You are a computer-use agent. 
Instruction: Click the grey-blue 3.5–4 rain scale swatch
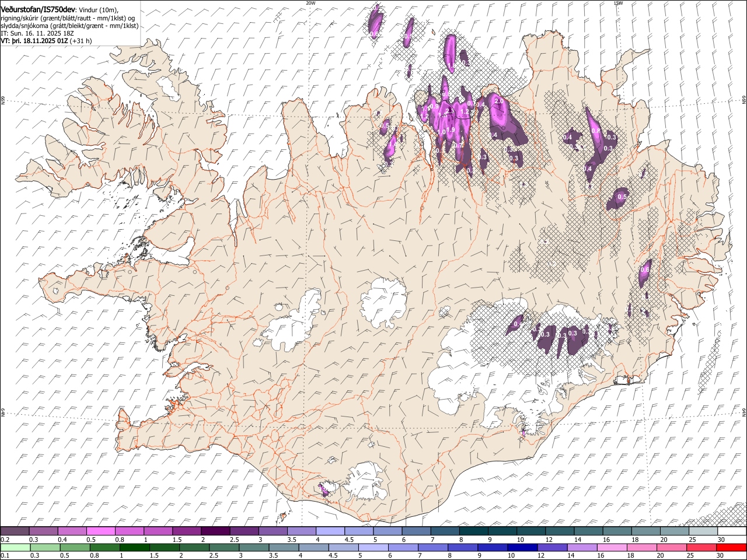(284, 547)
